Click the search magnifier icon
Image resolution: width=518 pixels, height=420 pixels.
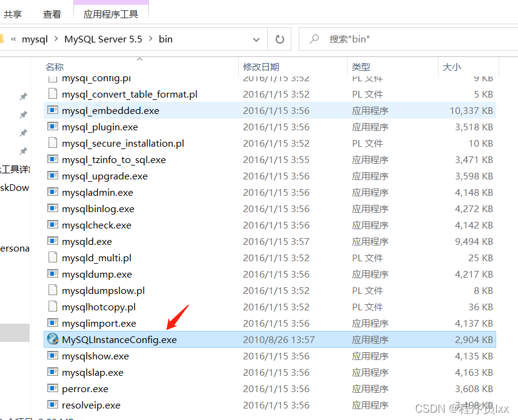point(314,39)
